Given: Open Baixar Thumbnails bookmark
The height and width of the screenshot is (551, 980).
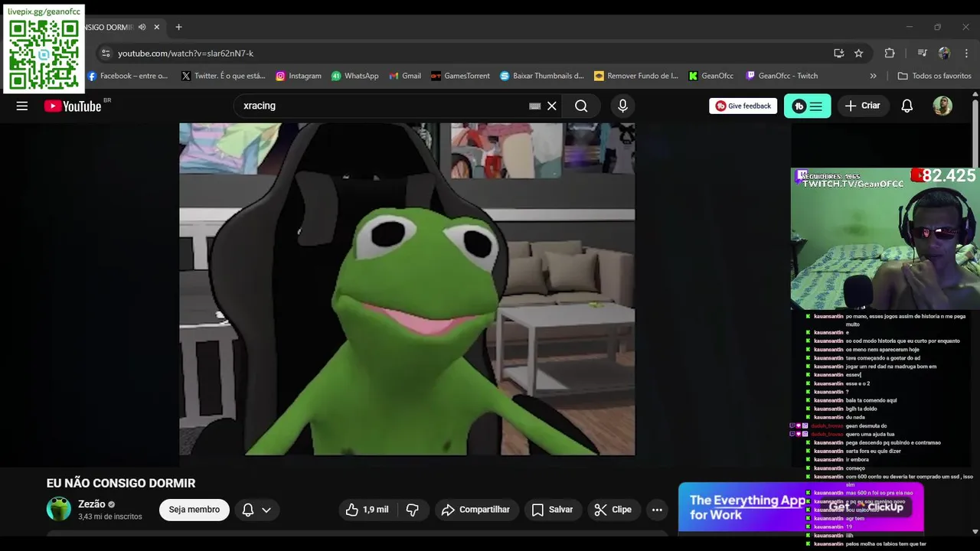Looking at the screenshot, I should [x=542, y=76].
